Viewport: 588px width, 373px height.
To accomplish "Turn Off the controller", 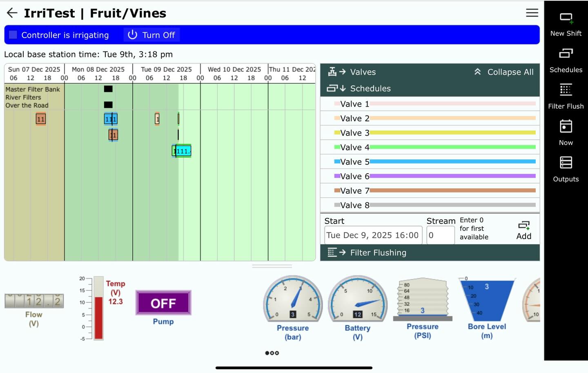I will point(151,35).
